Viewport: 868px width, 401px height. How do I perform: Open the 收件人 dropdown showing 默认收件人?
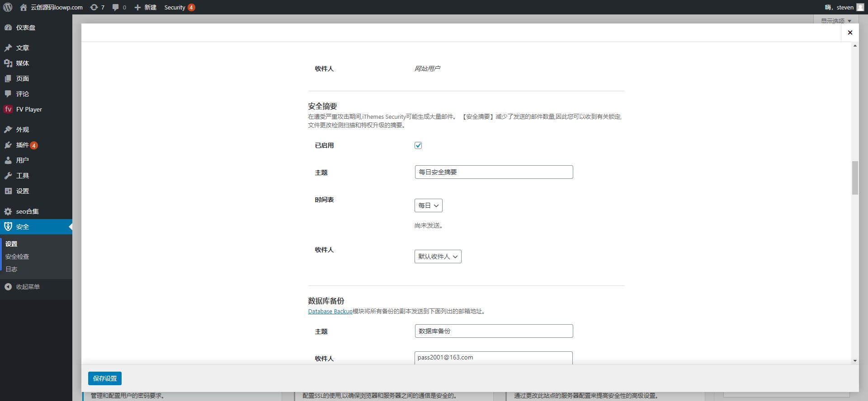click(438, 256)
